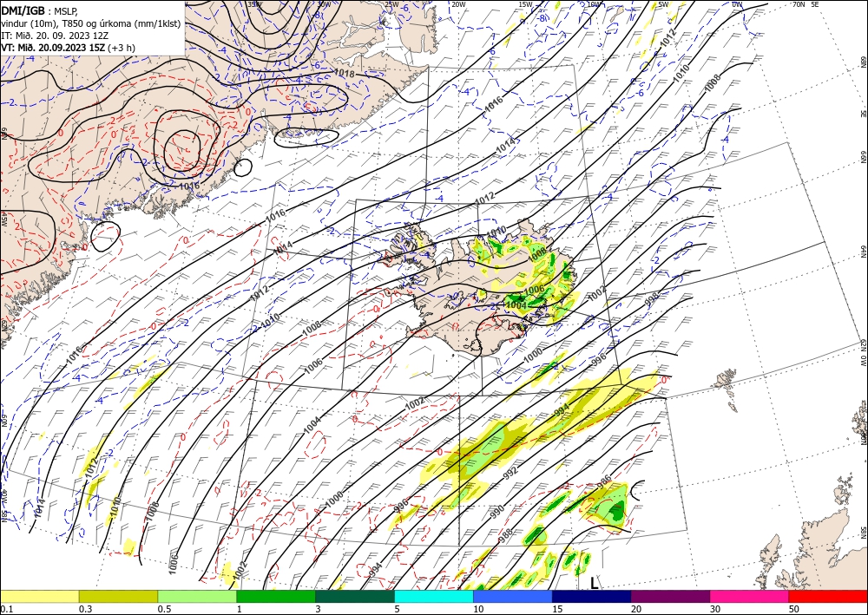Click the '70N' latitude label

[799, 4]
